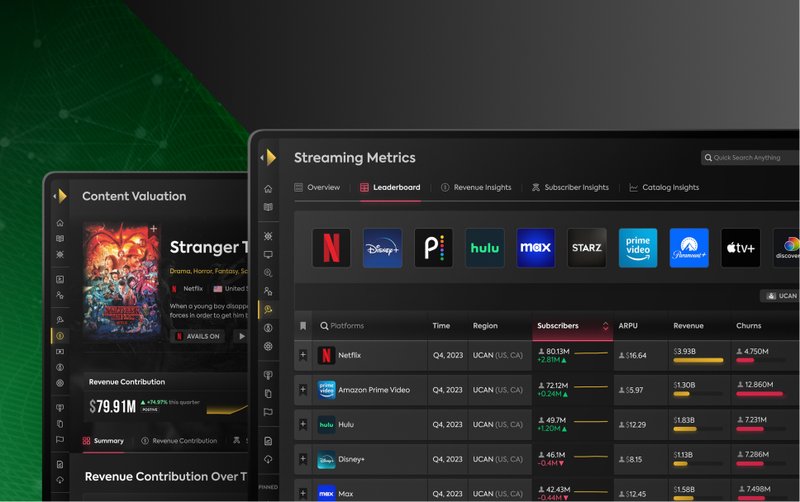800x502 pixels.
Task: Select the STARZ logo tile
Action: (587, 248)
